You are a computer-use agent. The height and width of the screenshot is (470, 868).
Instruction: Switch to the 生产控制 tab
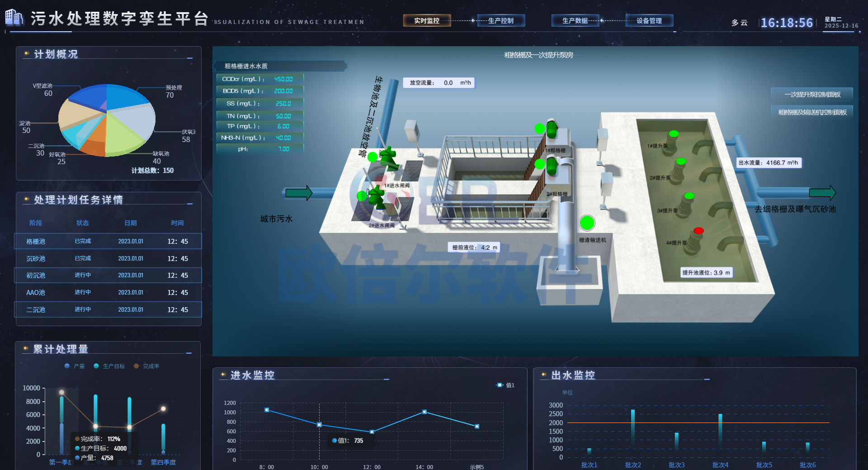tap(501, 21)
